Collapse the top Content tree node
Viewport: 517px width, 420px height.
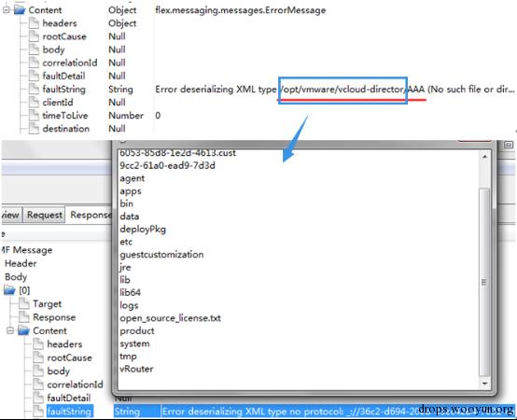[6, 10]
